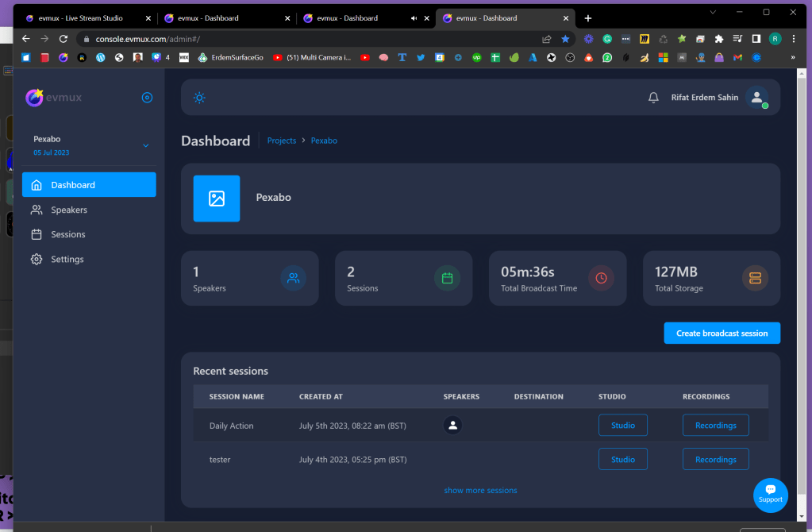This screenshot has width=812, height=532.
Task: Open Wix bookmark icon
Action: [184, 57]
